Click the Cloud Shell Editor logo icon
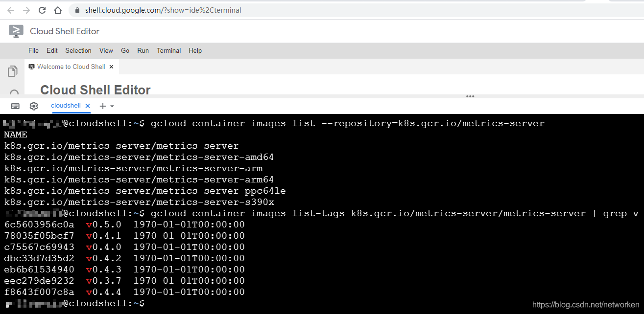644x314 pixels. (16, 31)
